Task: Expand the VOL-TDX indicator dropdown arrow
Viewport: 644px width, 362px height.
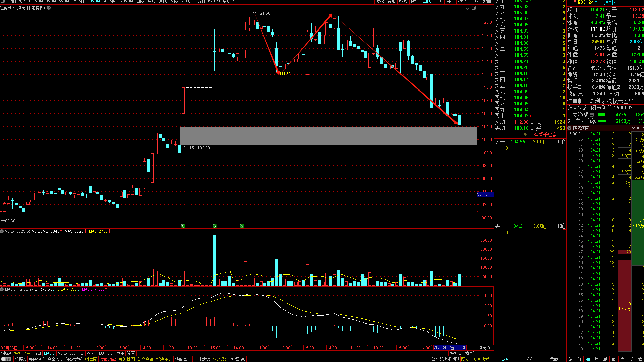Action: click(2, 231)
